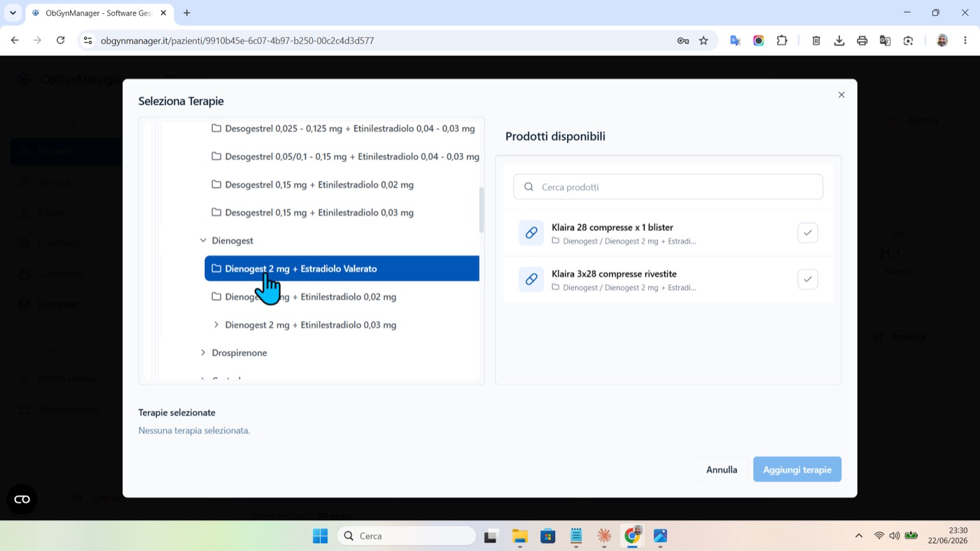Collapse the Dienogest tree category
This screenshot has height=551, width=980.
click(x=203, y=240)
